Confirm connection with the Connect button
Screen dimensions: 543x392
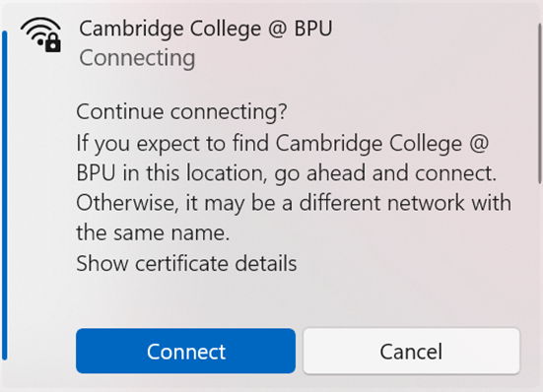coord(185,351)
